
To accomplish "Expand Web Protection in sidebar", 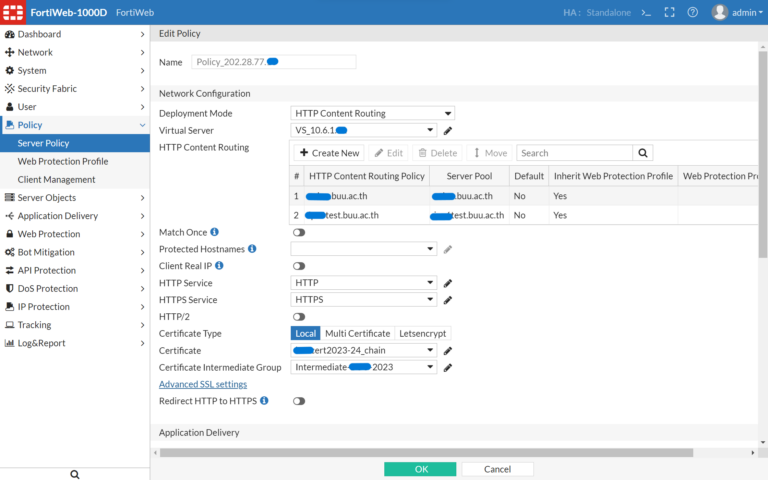I will [74, 234].
